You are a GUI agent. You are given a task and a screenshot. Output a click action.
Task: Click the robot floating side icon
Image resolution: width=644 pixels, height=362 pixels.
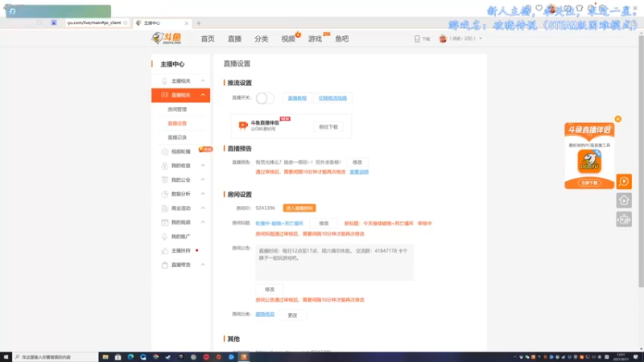624,220
